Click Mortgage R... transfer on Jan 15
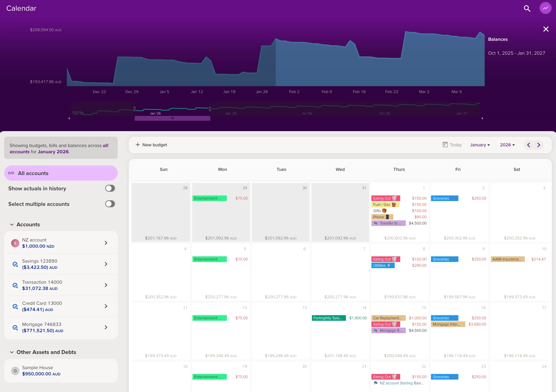 [388, 330]
